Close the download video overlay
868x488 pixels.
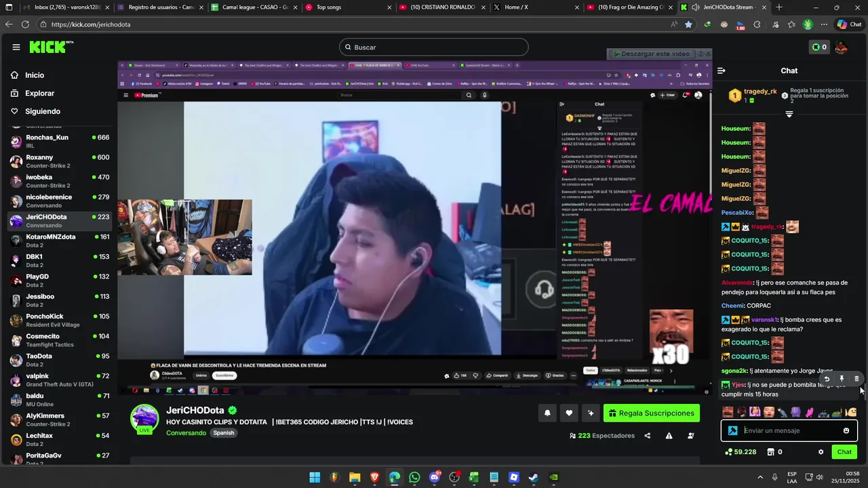(708, 53)
